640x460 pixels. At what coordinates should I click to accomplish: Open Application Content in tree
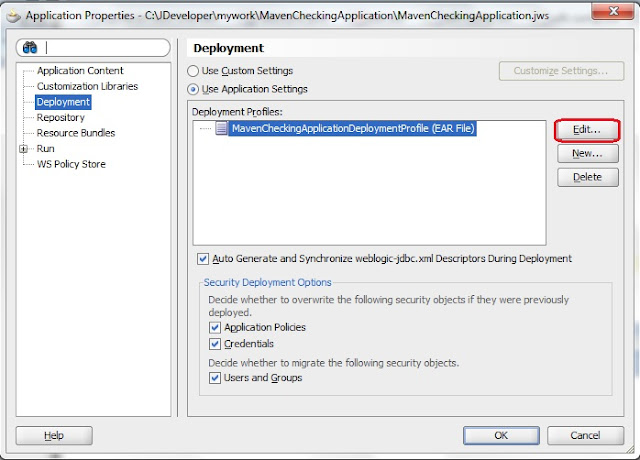80,71
